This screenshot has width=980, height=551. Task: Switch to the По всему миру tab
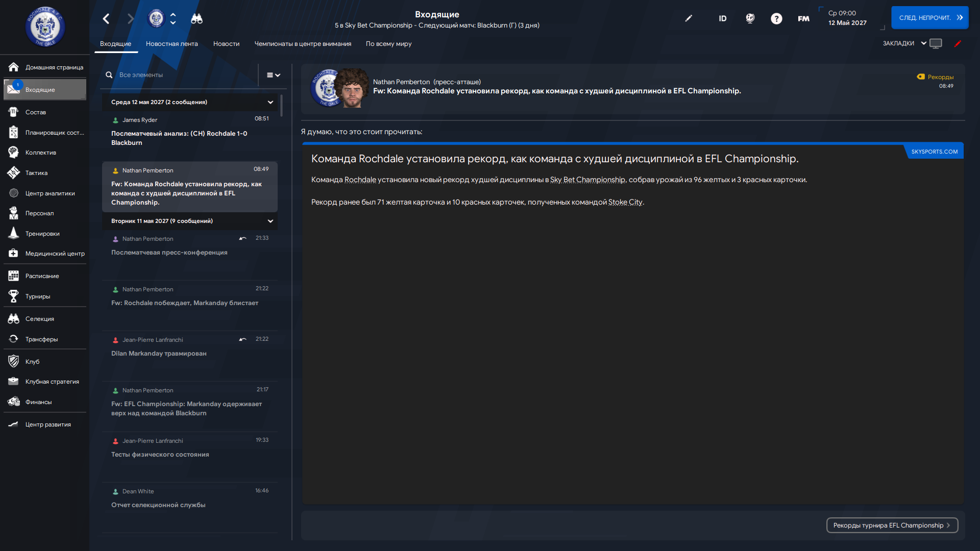click(388, 44)
